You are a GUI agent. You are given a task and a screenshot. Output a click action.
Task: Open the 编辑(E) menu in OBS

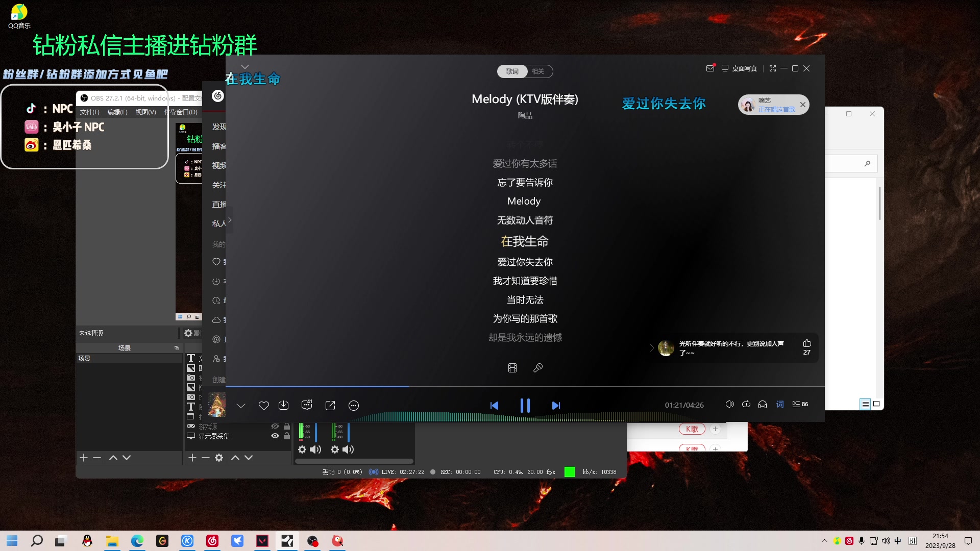click(117, 112)
